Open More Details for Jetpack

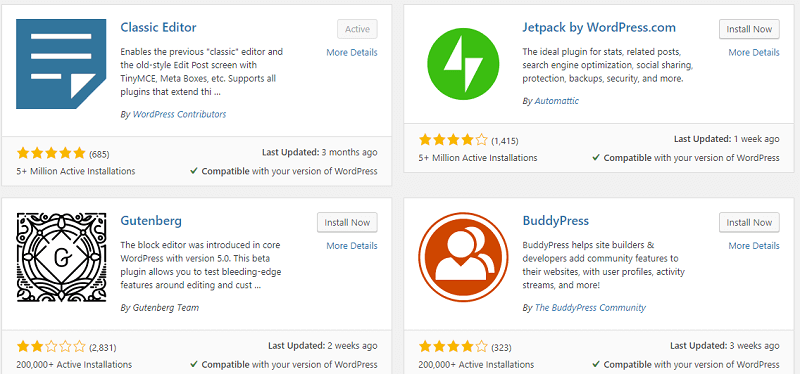coord(754,52)
